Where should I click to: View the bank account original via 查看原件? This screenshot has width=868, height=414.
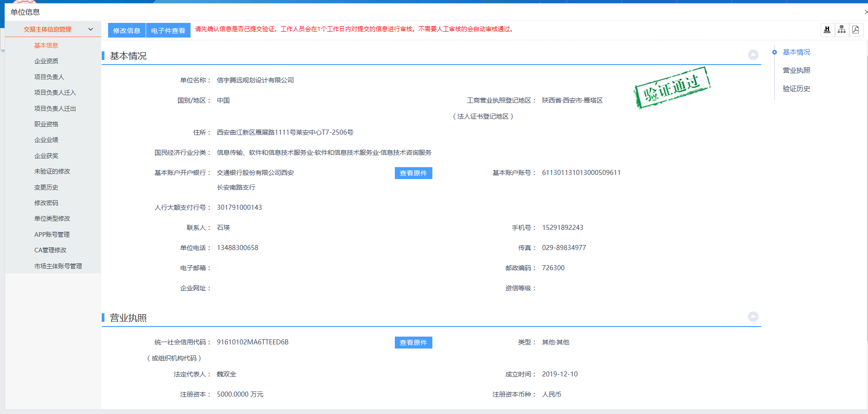[413, 173]
